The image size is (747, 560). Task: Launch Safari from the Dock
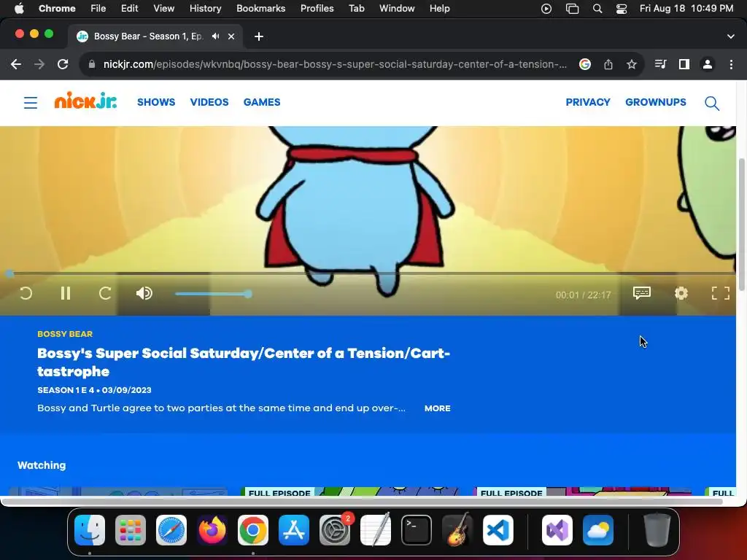tap(171, 529)
